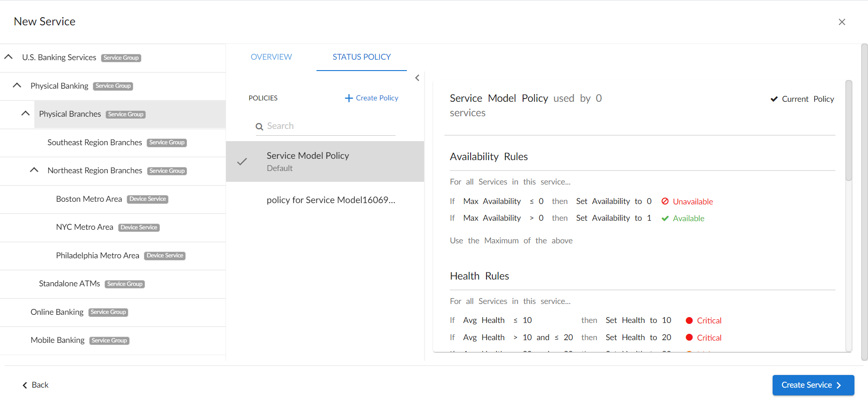Close the New Service dialog
Viewport: 868px width, 408px height.
(x=841, y=22)
